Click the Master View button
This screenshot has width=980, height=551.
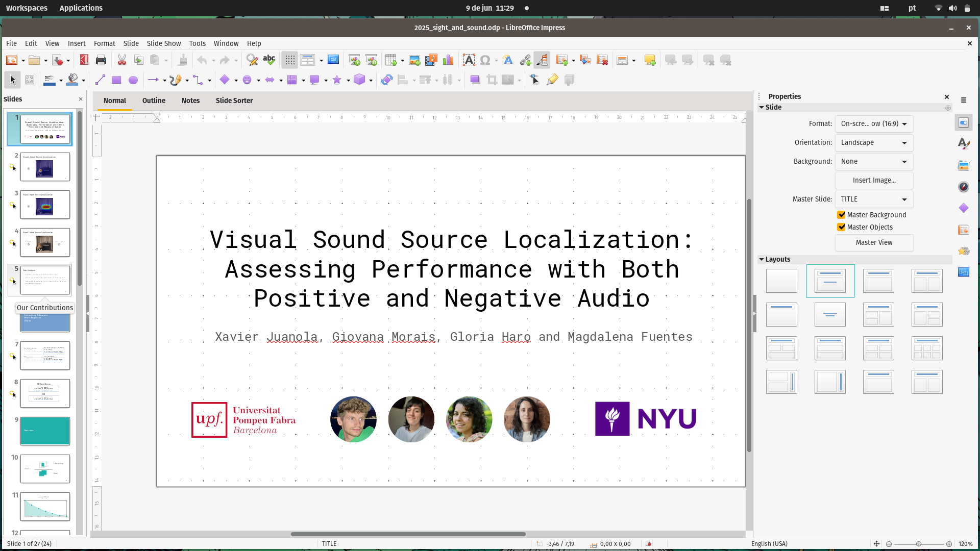point(874,242)
